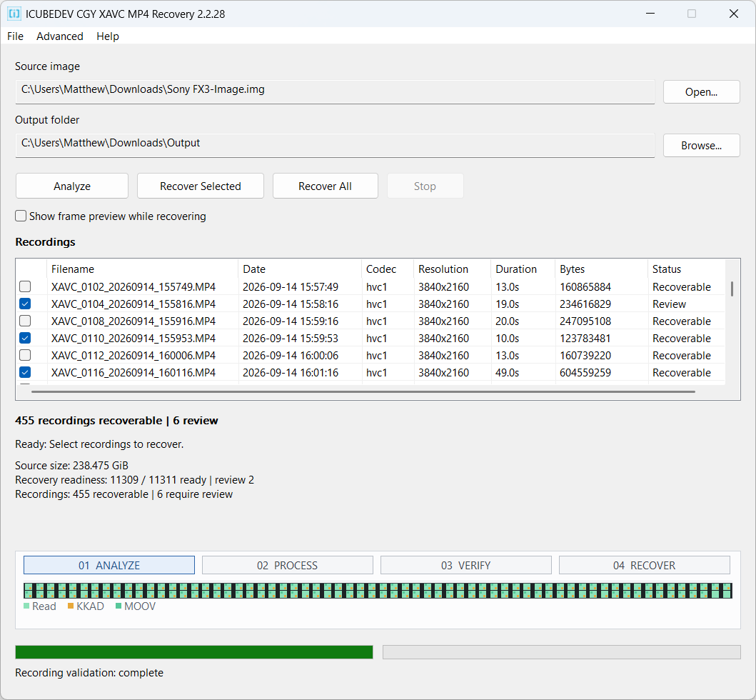Screen dimensions: 756x700
Task: Open the Advanced menu
Action: (x=60, y=36)
